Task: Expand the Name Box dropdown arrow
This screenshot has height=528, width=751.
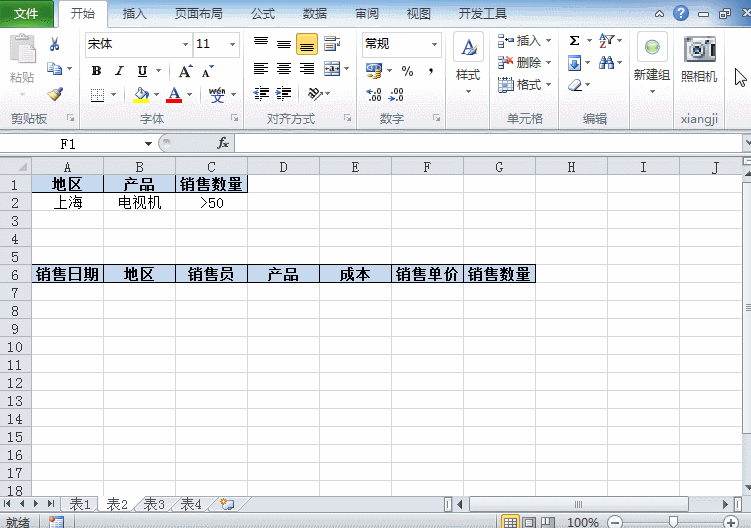Action: pyautogui.click(x=148, y=144)
